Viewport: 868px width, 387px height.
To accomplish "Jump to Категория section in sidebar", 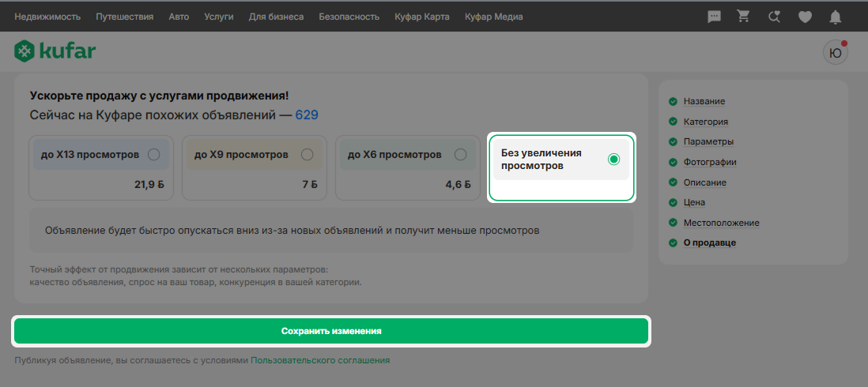I will tap(706, 122).
